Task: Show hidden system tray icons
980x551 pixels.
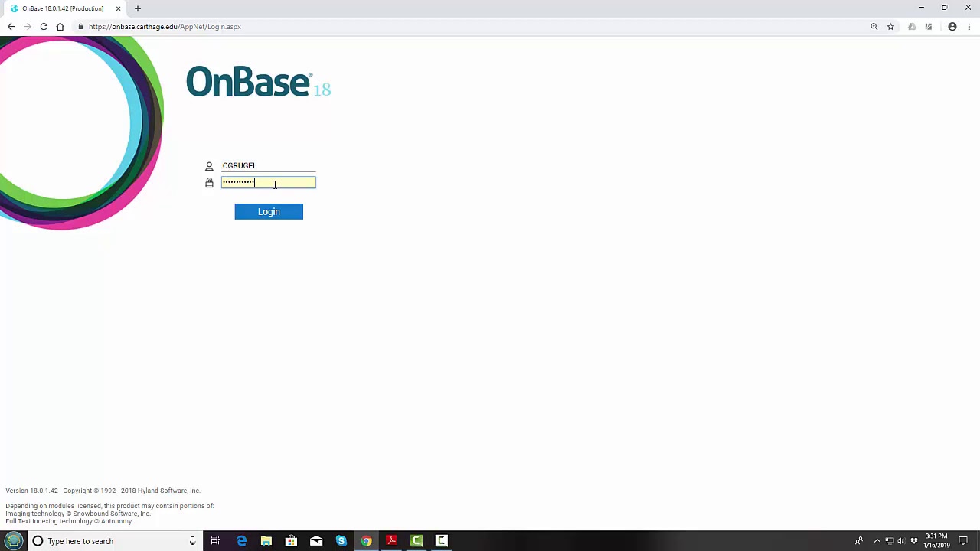Action: [x=877, y=541]
